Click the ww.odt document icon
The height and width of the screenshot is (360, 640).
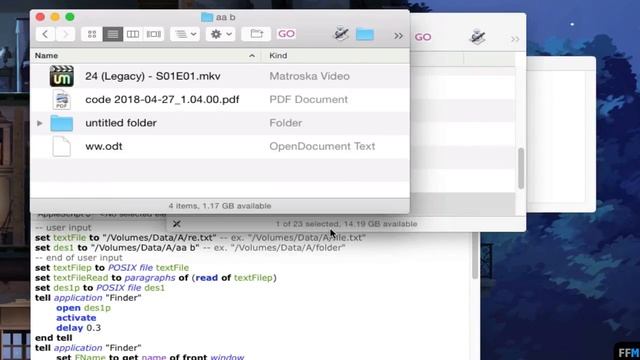pos(62,147)
